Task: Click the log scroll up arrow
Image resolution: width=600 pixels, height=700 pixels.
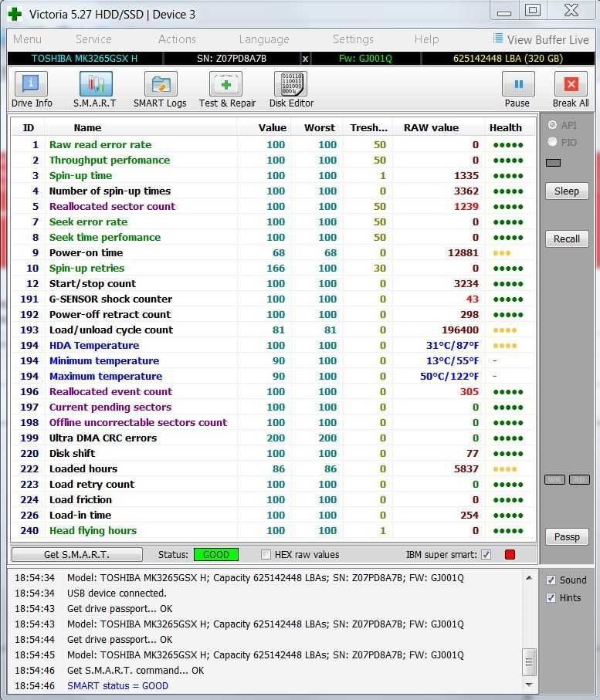Action: [529, 578]
